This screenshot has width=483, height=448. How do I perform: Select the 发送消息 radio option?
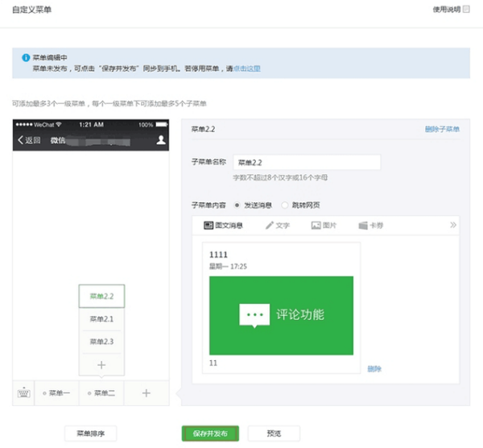pyautogui.click(x=237, y=205)
